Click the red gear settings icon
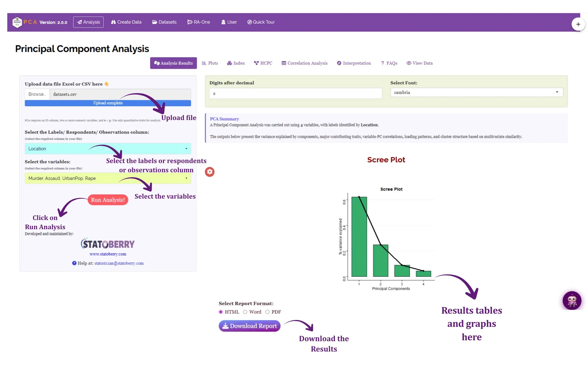This screenshot has height=372, width=588. coord(210,172)
